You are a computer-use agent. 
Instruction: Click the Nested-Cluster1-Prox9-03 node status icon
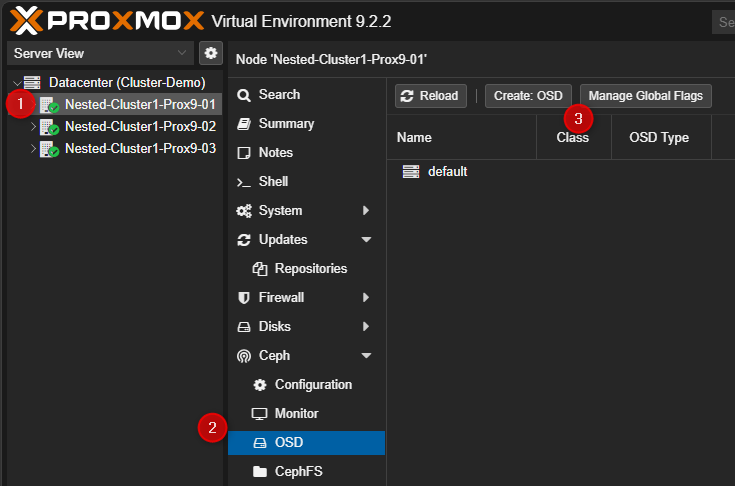[49, 149]
